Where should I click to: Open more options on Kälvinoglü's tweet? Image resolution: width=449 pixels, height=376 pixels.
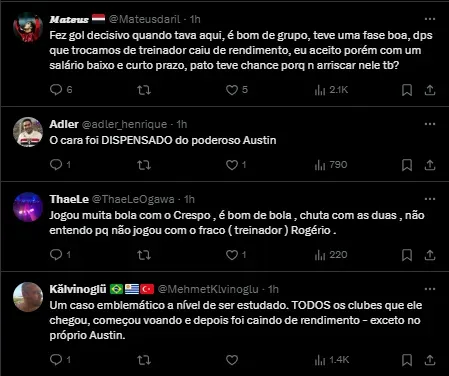(x=430, y=289)
